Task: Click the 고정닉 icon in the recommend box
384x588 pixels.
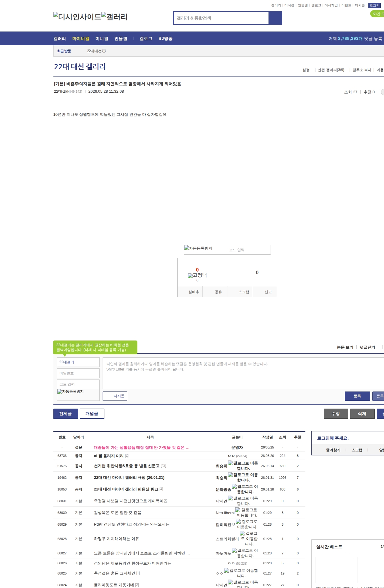Action: [x=197, y=275]
